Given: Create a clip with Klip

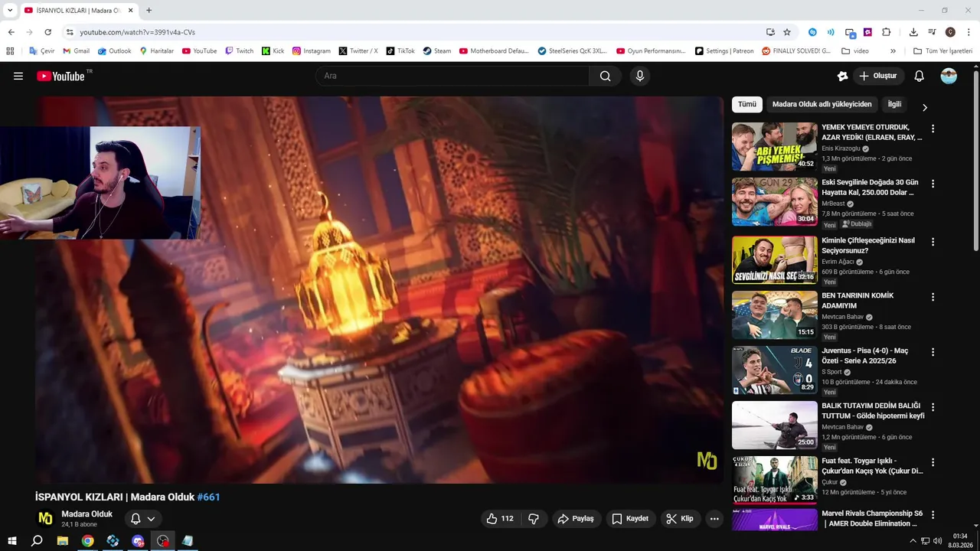Looking at the screenshot, I should 680,519.
